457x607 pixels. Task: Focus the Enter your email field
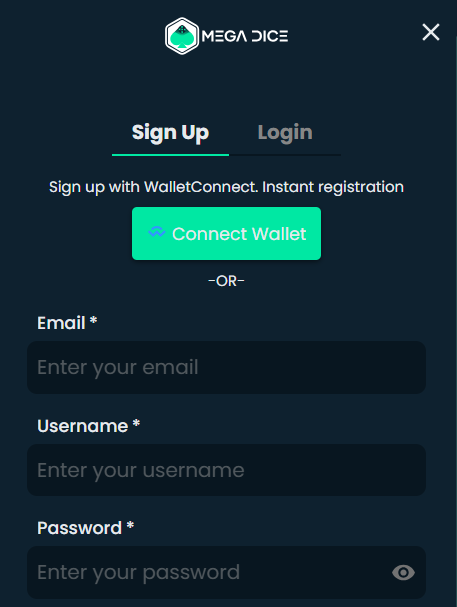pyautogui.click(x=226, y=367)
